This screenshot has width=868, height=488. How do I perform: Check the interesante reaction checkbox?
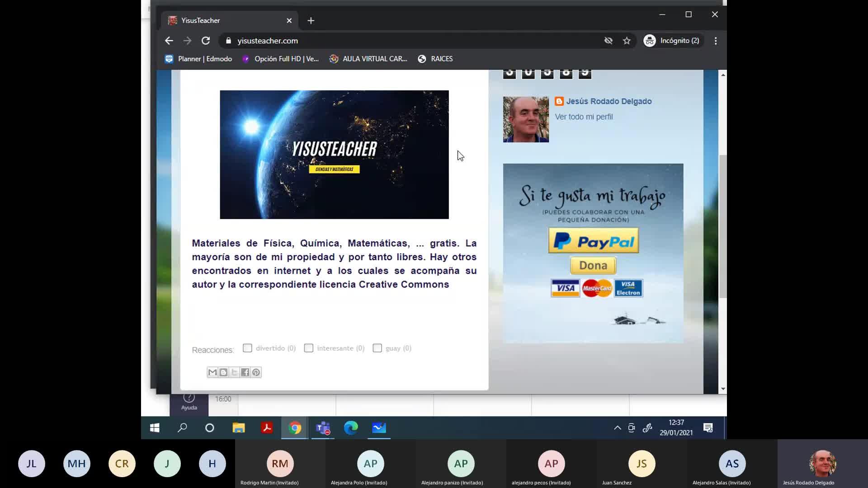click(309, 348)
